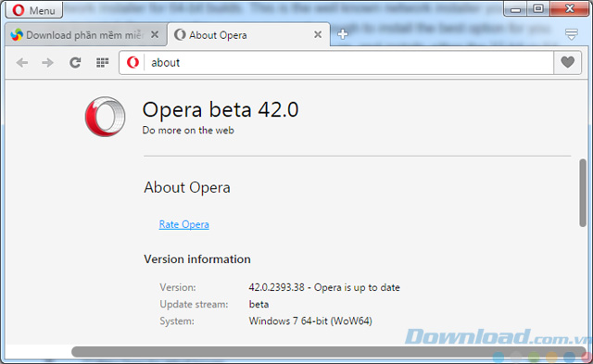
Task: Click the Update stream: label
Action: pyautogui.click(x=194, y=305)
